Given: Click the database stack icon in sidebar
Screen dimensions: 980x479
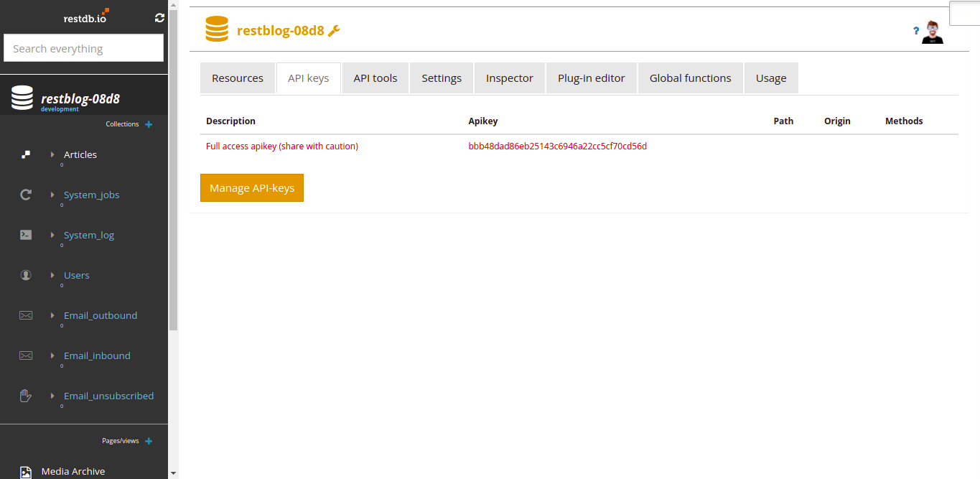Looking at the screenshot, I should click(x=22, y=98).
